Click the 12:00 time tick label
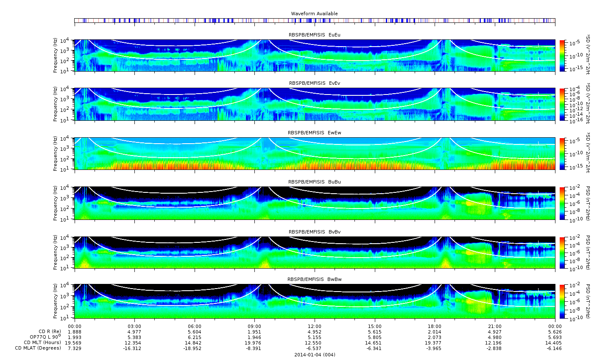 tap(315, 326)
